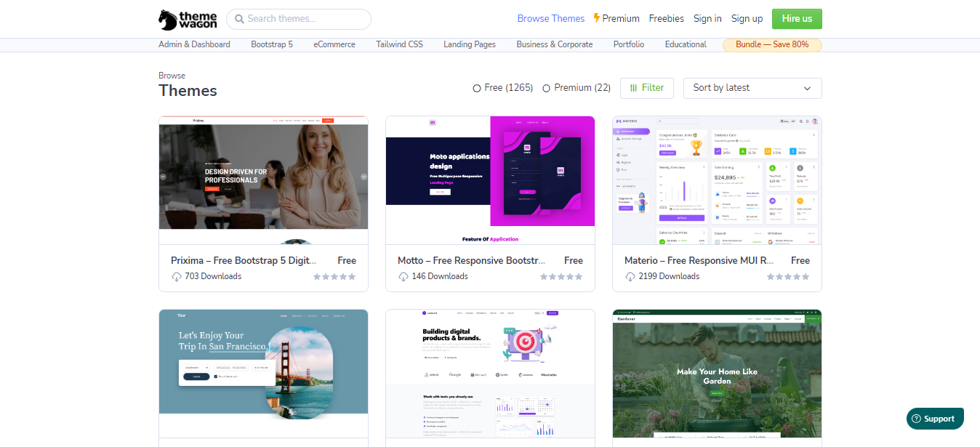Open the Materio dashboard theme thumbnail
This screenshot has height=447, width=980.
[717, 180]
